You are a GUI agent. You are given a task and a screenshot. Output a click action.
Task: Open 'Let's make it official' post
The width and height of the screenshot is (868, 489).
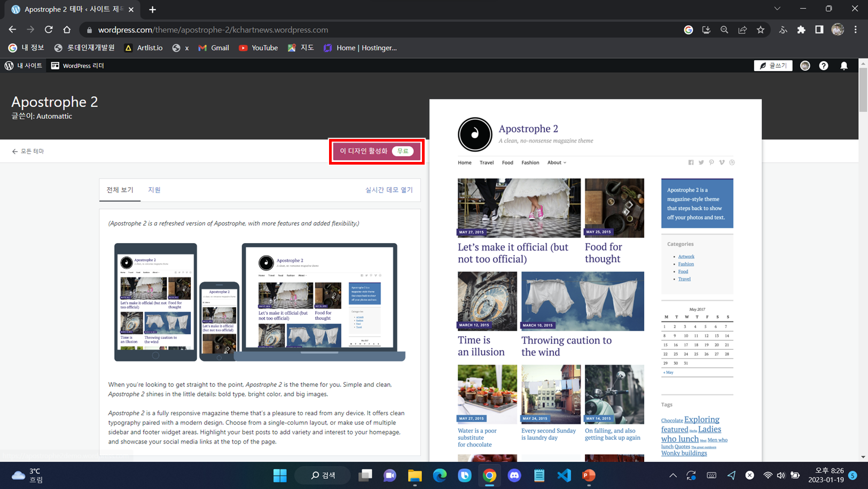[x=513, y=253]
